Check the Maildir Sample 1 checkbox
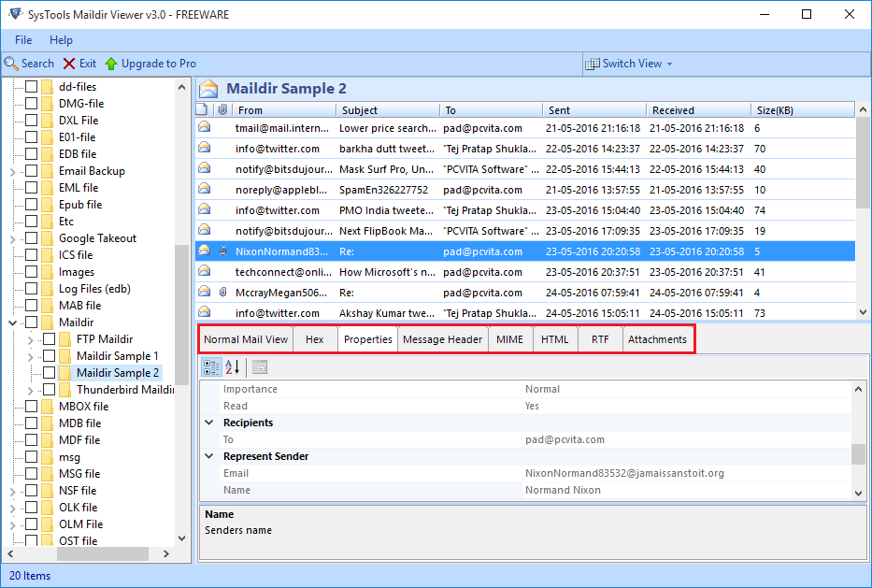 click(x=50, y=355)
